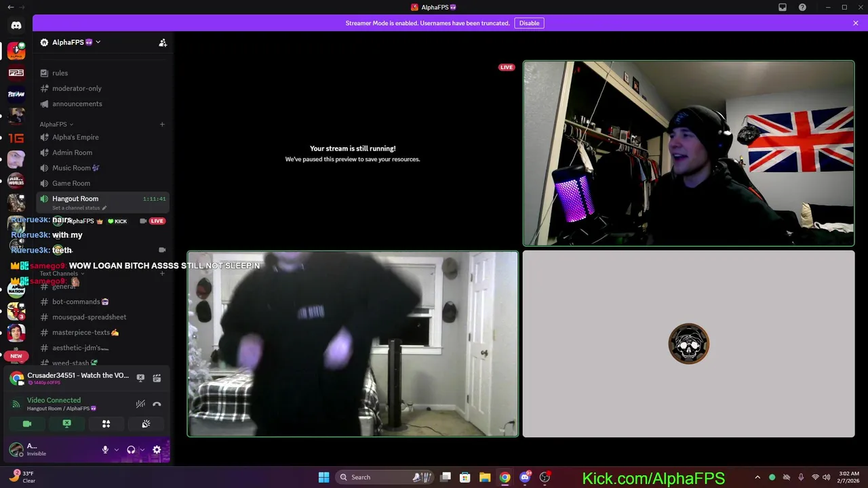The image size is (868, 488).
Task: Open the invite people icon beside the AlphaFPS header
Action: (x=163, y=43)
